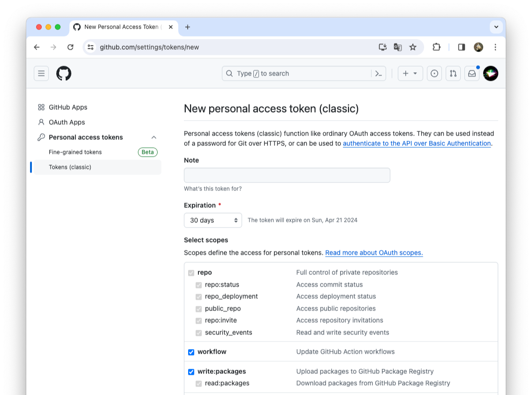Image resolution: width=532 pixels, height=395 pixels.
Task: Go to GitHub home via Octocat logo
Action: (x=64, y=73)
